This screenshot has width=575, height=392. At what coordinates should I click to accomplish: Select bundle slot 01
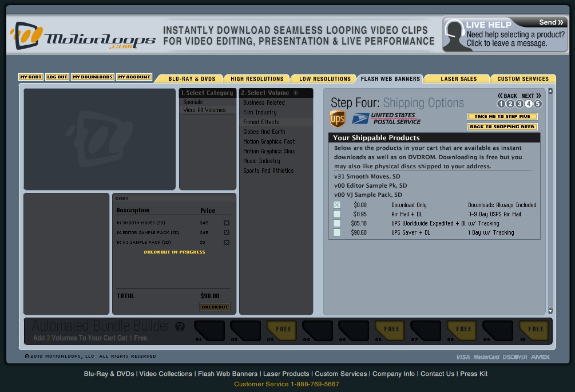[209, 330]
